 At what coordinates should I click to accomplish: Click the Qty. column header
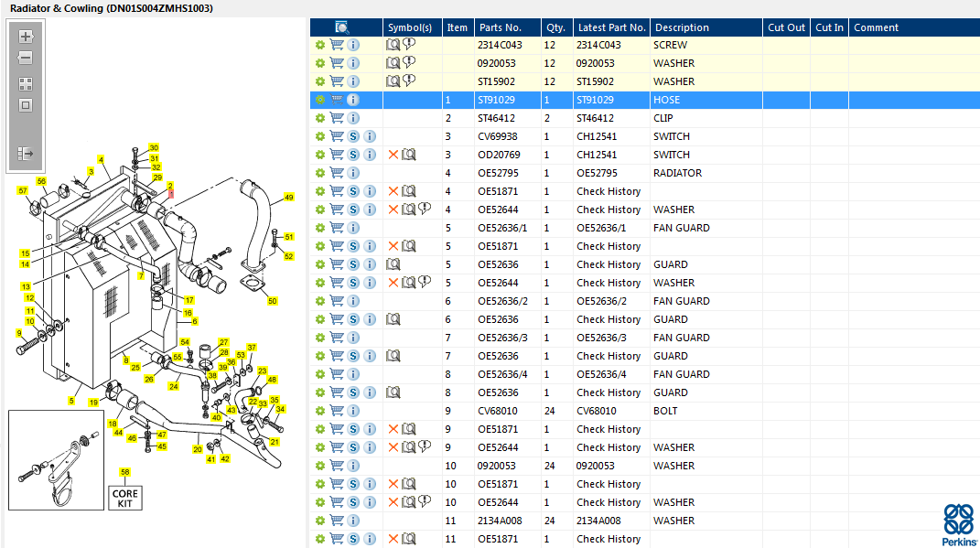555,27
